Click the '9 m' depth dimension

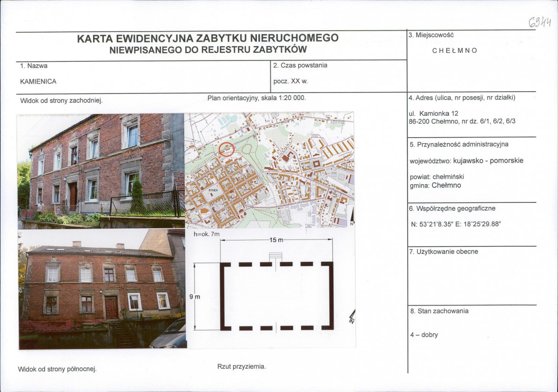195,297
